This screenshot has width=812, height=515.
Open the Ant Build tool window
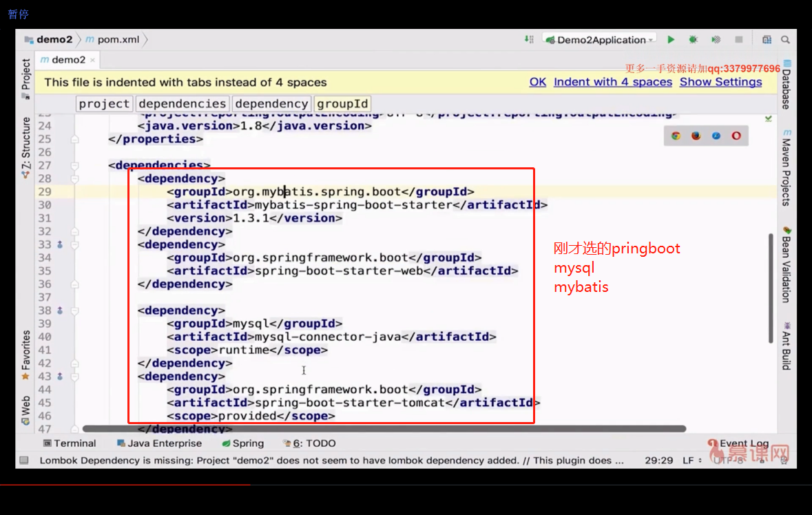787,346
